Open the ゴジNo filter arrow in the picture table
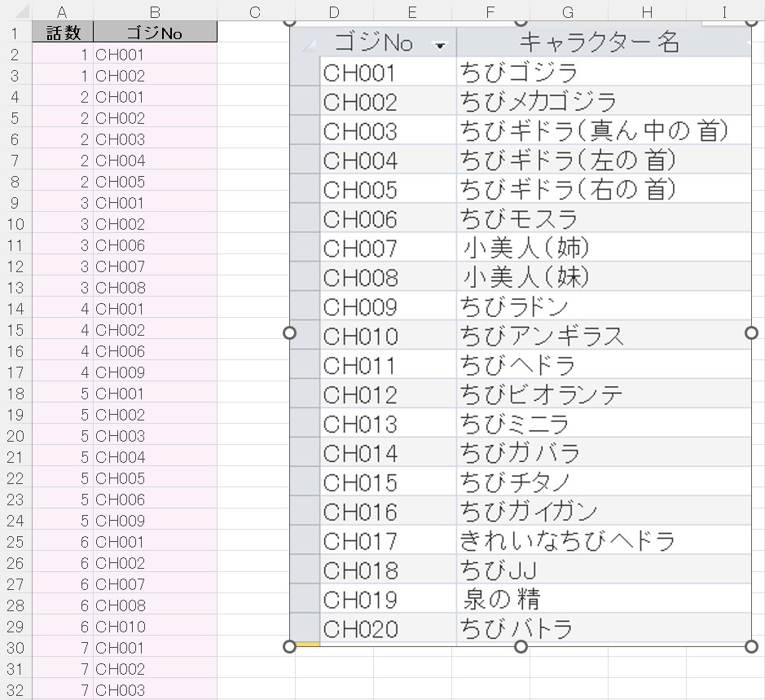The height and width of the screenshot is (700, 765). pos(440,46)
